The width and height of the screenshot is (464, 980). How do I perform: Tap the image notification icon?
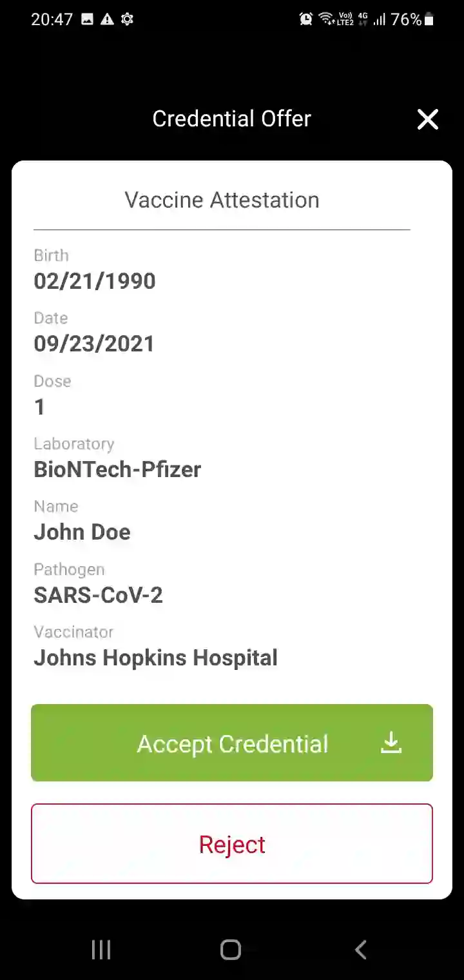coord(88,19)
